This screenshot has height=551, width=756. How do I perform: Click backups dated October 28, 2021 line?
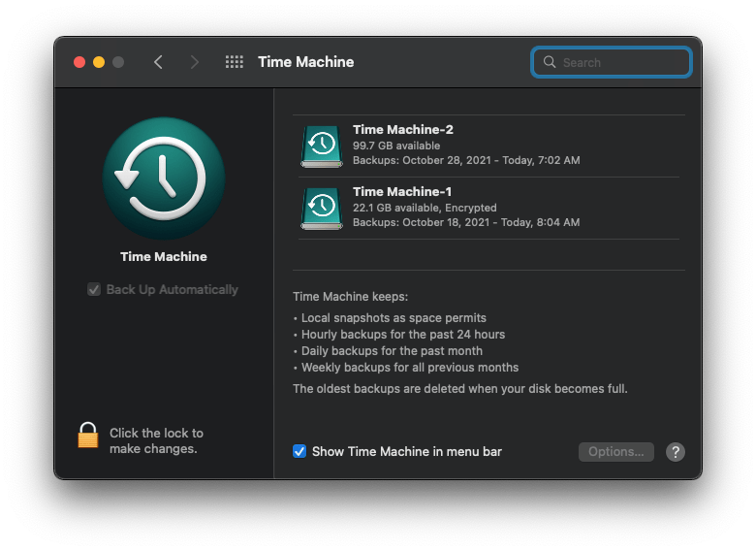tap(466, 160)
